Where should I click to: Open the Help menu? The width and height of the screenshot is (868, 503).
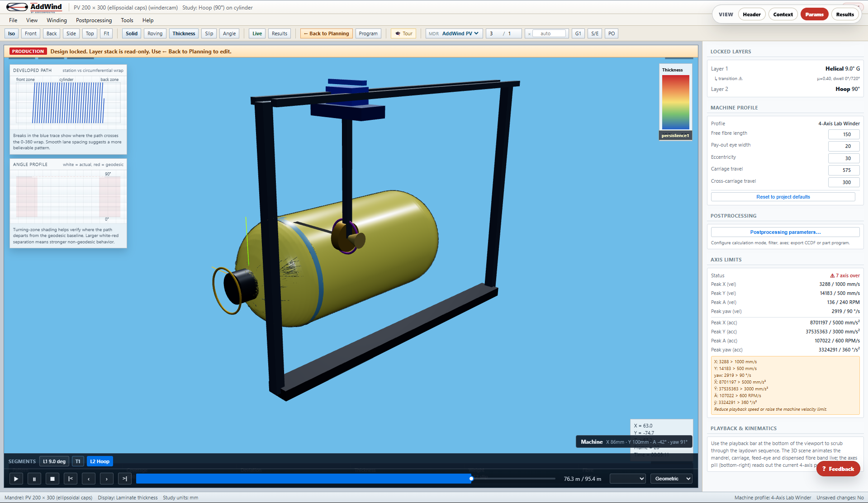pyautogui.click(x=148, y=20)
